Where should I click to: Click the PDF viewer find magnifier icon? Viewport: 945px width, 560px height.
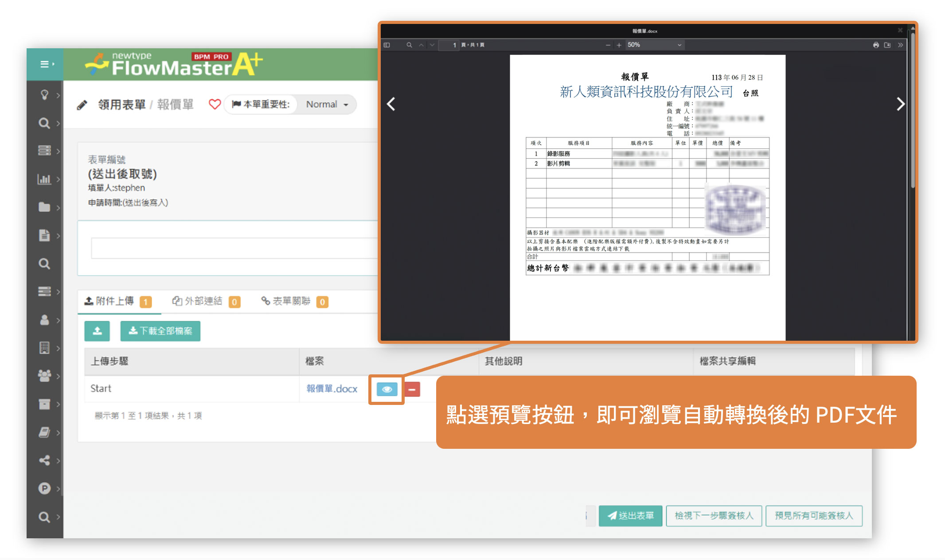click(409, 45)
